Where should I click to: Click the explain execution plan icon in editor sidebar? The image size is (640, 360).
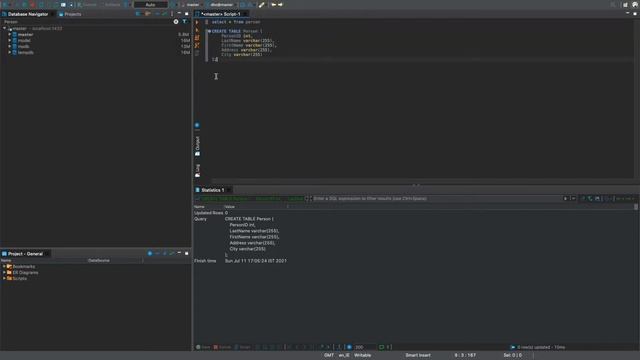coord(197,45)
